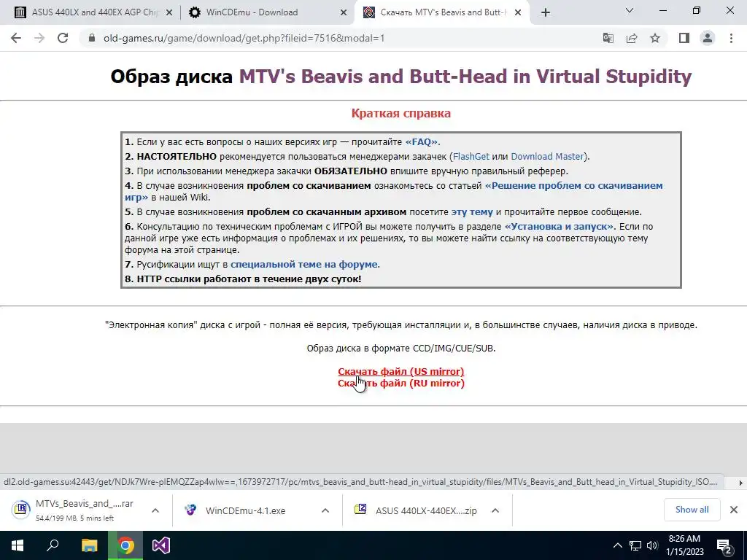
Task: Open Google Translate icon in address bar
Action: point(608,38)
